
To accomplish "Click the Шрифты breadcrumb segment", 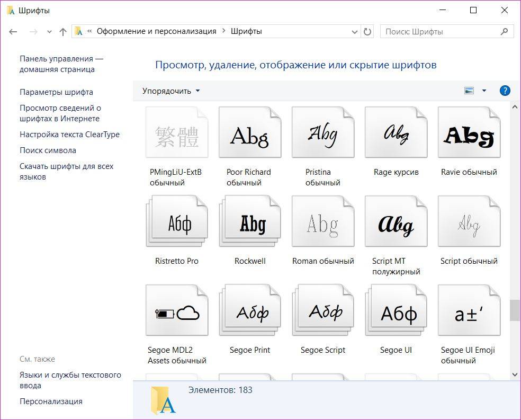I will tap(246, 31).
